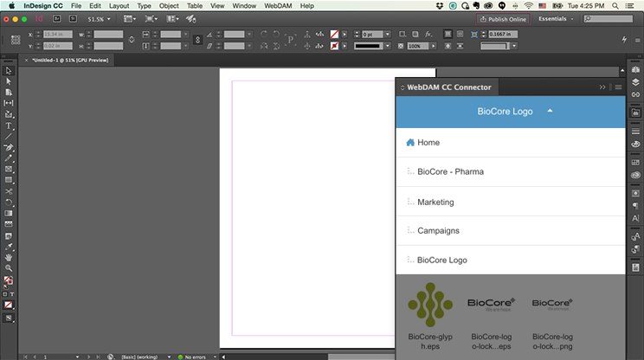
Task: Select the Gradient Swatch tool
Action: [8, 214]
